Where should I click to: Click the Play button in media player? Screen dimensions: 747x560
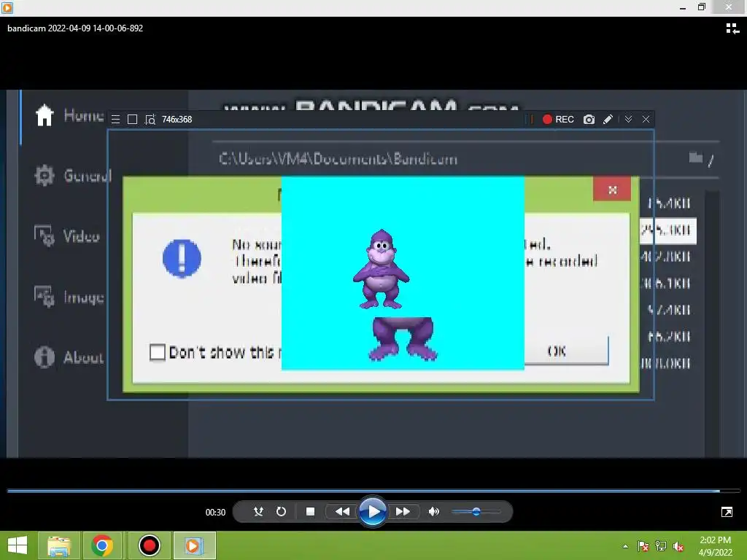(x=373, y=512)
